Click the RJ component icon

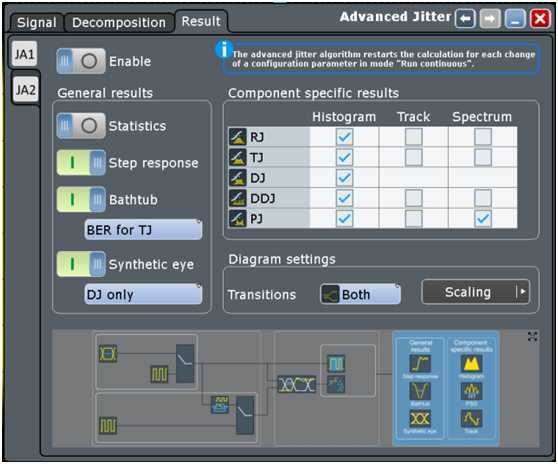click(237, 137)
